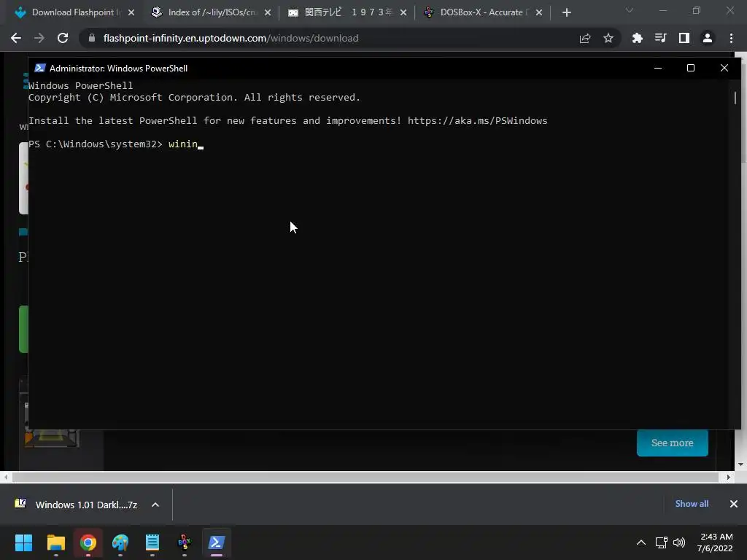View site security lock information
Screen dimensions: 747x560
click(92, 38)
